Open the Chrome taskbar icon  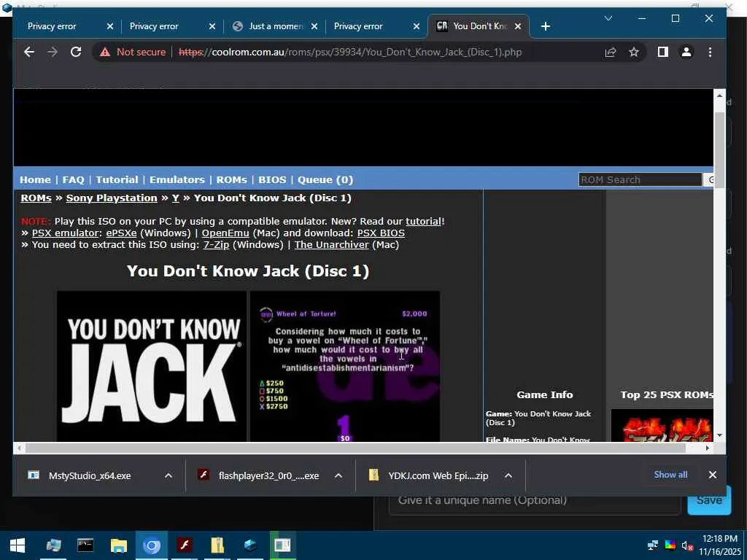[x=152, y=545]
